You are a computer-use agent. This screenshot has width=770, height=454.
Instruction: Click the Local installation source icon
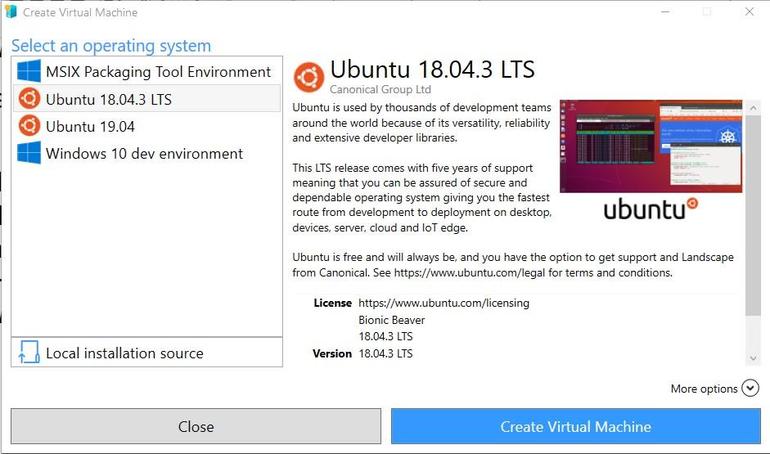pos(29,352)
